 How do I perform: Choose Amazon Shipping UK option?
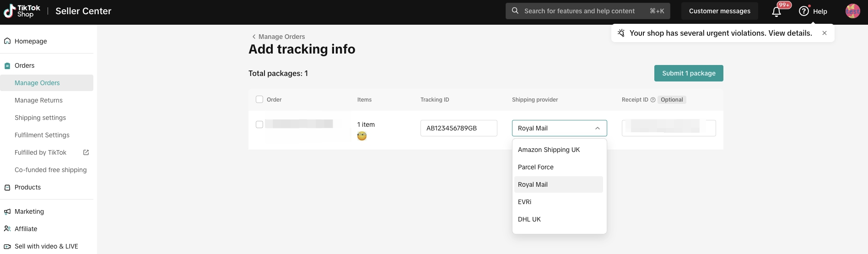tap(559, 150)
